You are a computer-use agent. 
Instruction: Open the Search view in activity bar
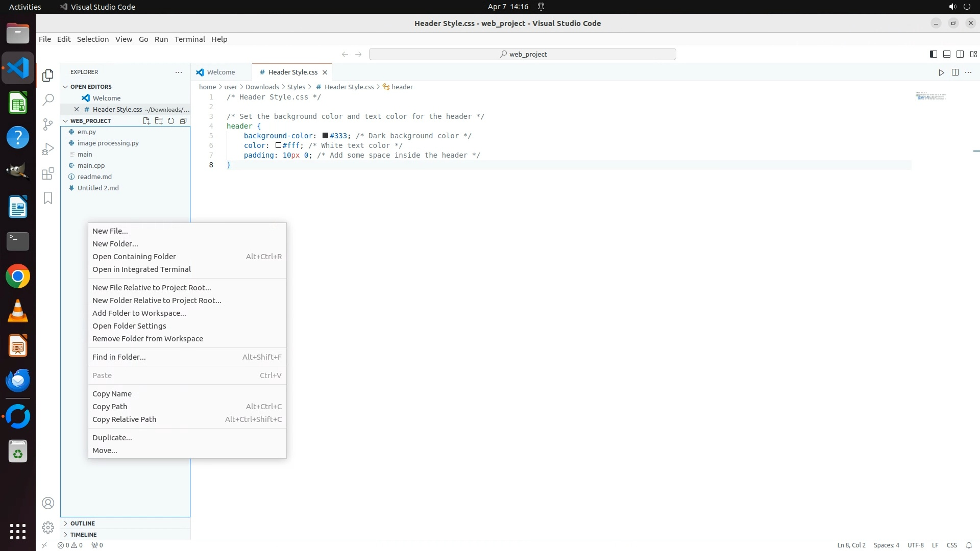pos(48,99)
